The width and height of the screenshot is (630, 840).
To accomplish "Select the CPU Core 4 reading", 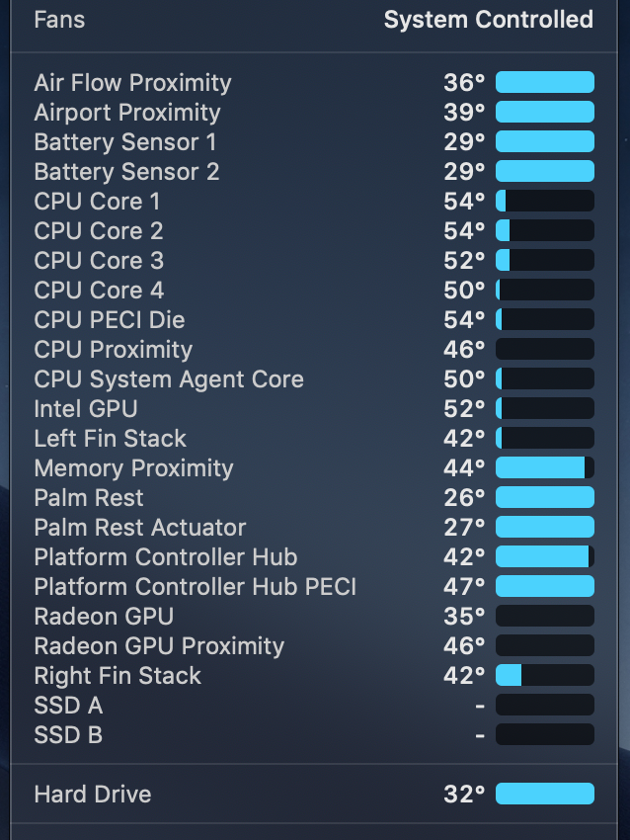I will 314,291.
